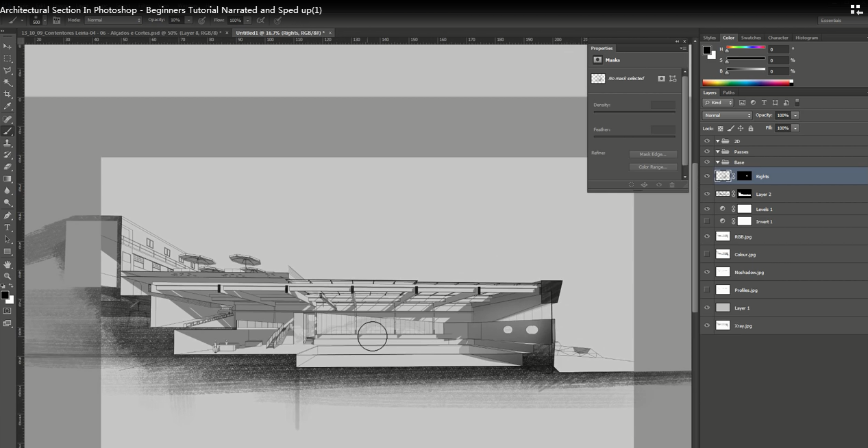This screenshot has height=448, width=868.
Task: Select the Lasso tool
Action: 8,71
